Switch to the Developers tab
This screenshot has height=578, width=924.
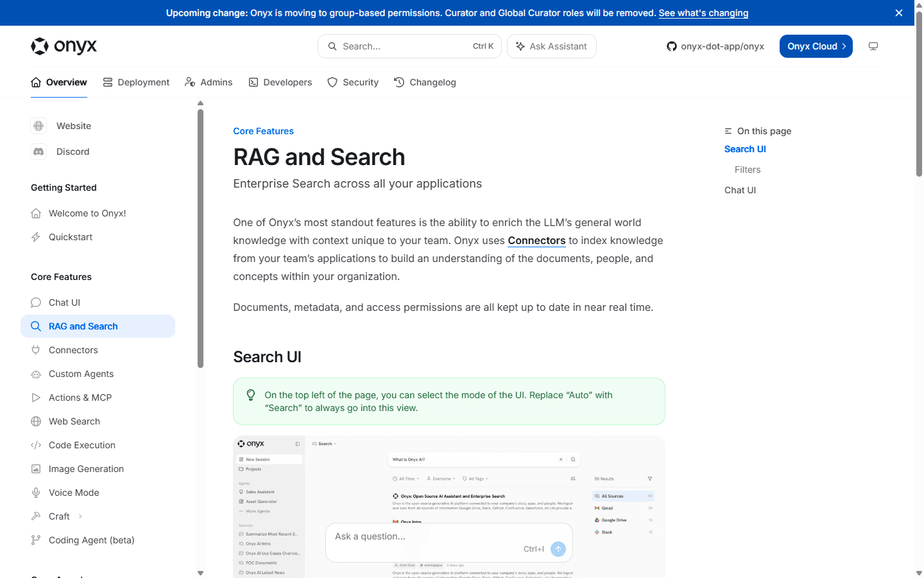[x=280, y=82]
